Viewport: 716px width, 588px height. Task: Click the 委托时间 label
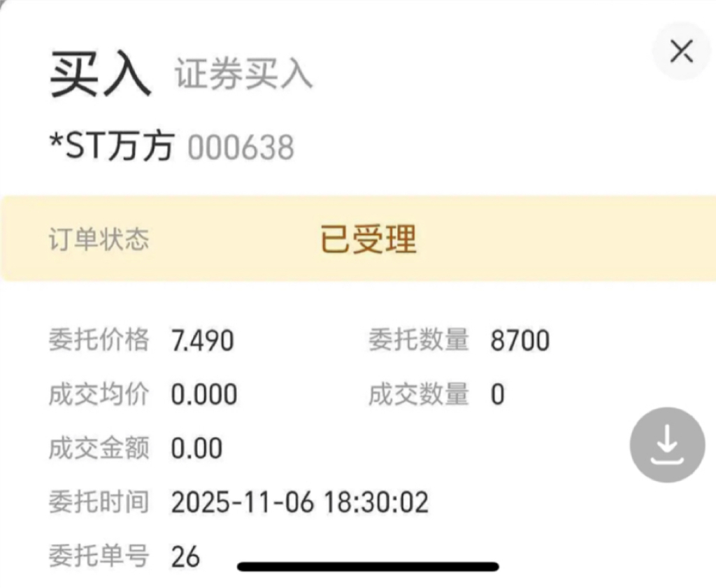pos(99,502)
